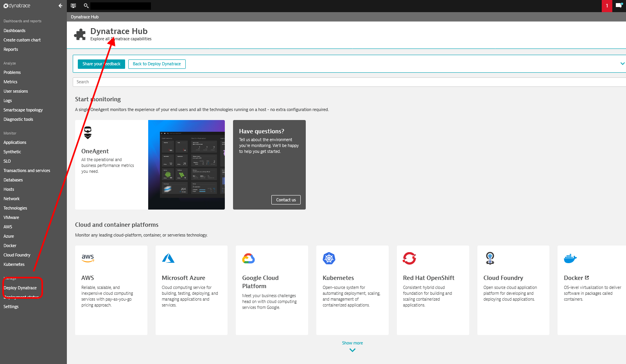Click the Microsoft Azure logo icon
This screenshot has width=626, height=364.
click(x=168, y=258)
